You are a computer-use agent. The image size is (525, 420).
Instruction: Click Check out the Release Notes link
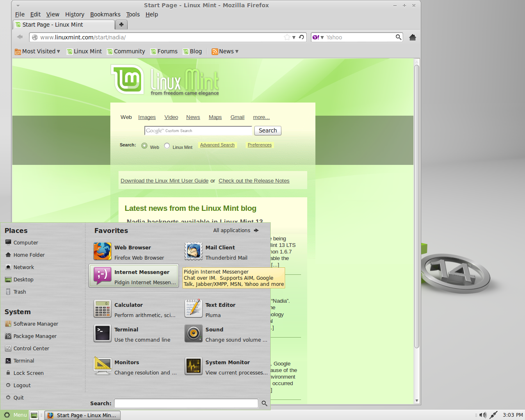coord(254,181)
